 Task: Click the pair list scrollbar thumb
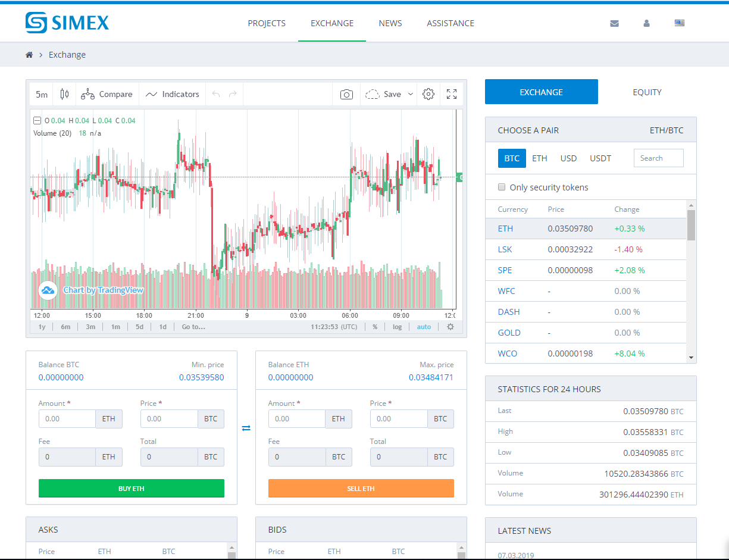click(x=691, y=224)
